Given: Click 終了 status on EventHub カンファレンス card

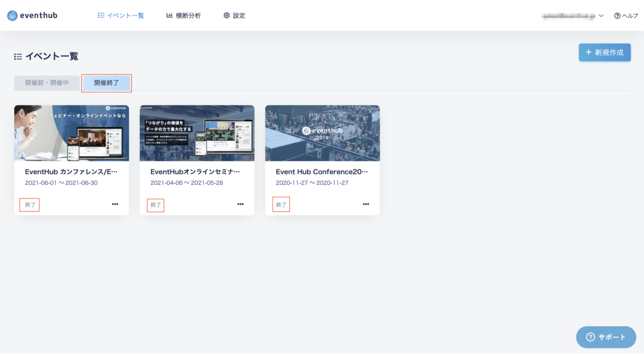Looking at the screenshot, I should click(30, 205).
